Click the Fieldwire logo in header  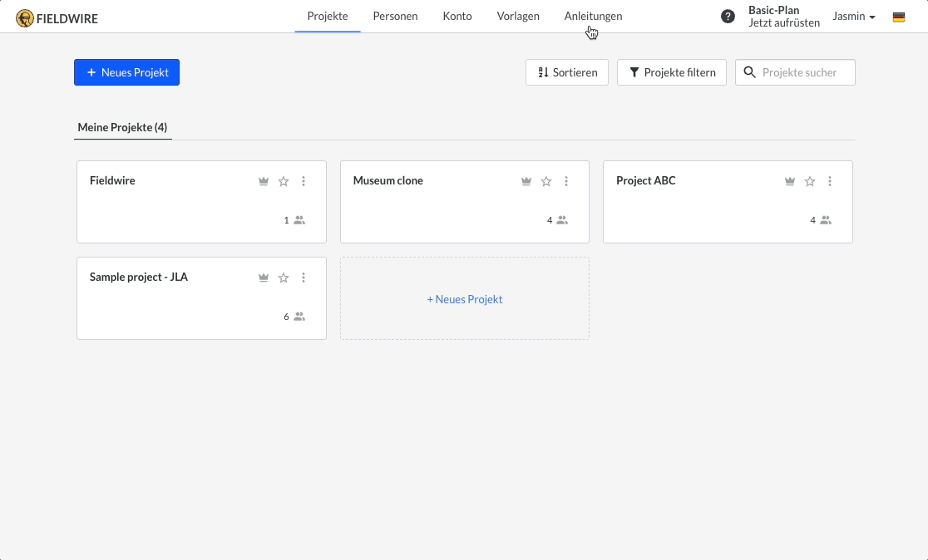(x=57, y=17)
